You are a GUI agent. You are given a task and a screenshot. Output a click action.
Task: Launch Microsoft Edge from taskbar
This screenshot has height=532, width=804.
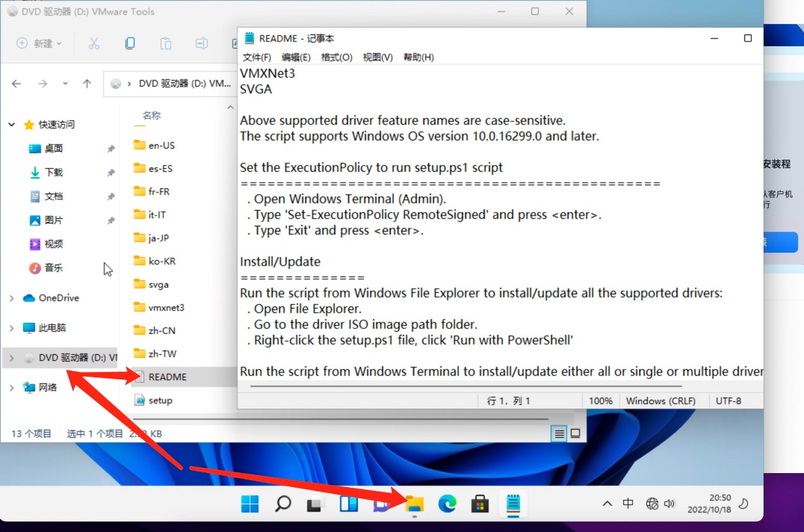pyautogui.click(x=447, y=504)
